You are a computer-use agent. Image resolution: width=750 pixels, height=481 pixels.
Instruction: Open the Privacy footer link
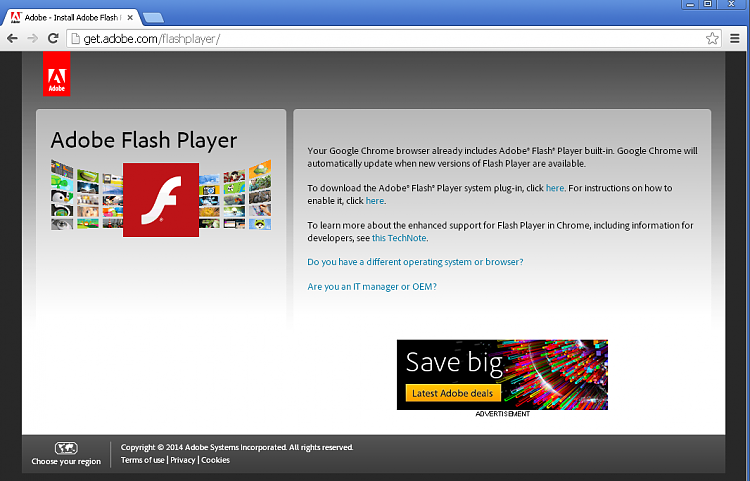(x=183, y=460)
